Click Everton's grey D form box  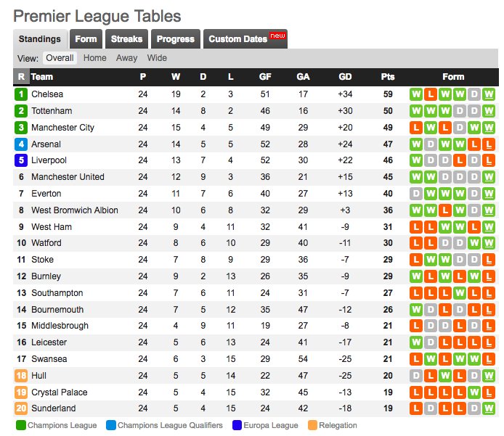(x=415, y=194)
